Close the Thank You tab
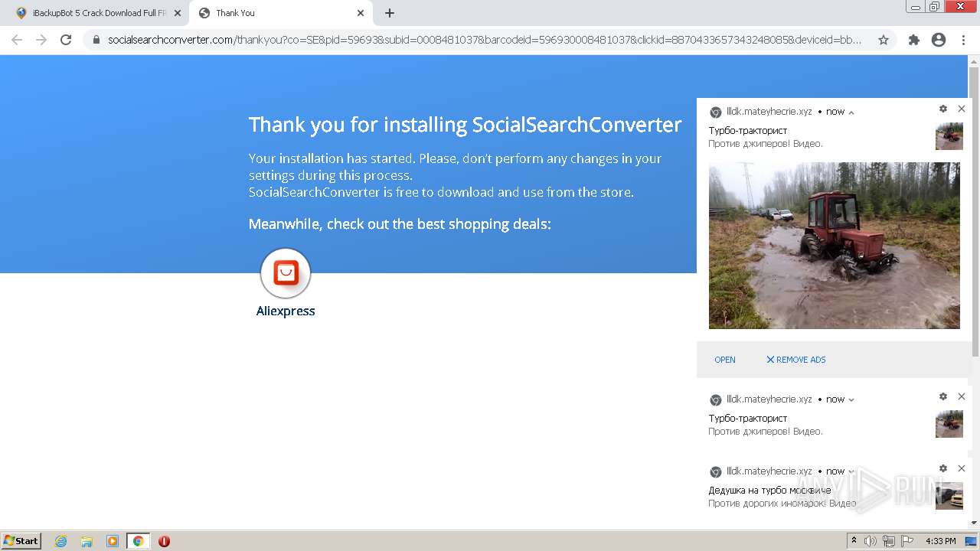This screenshot has width=980, height=551. click(361, 13)
